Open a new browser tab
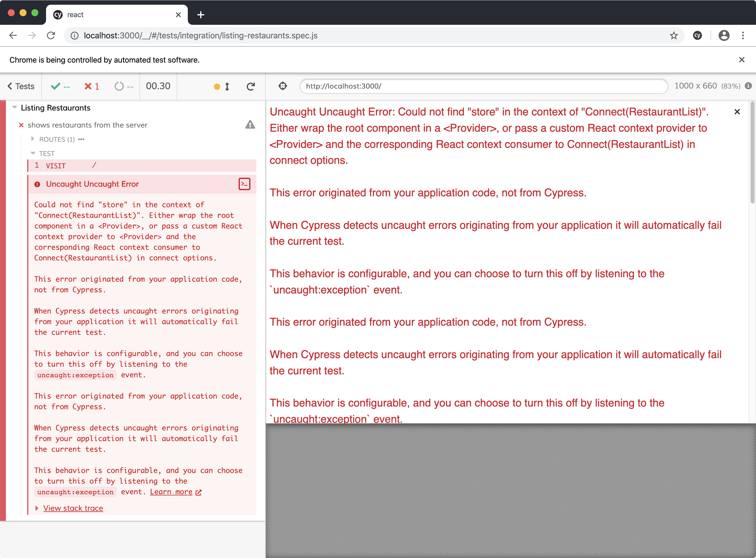 [x=201, y=15]
